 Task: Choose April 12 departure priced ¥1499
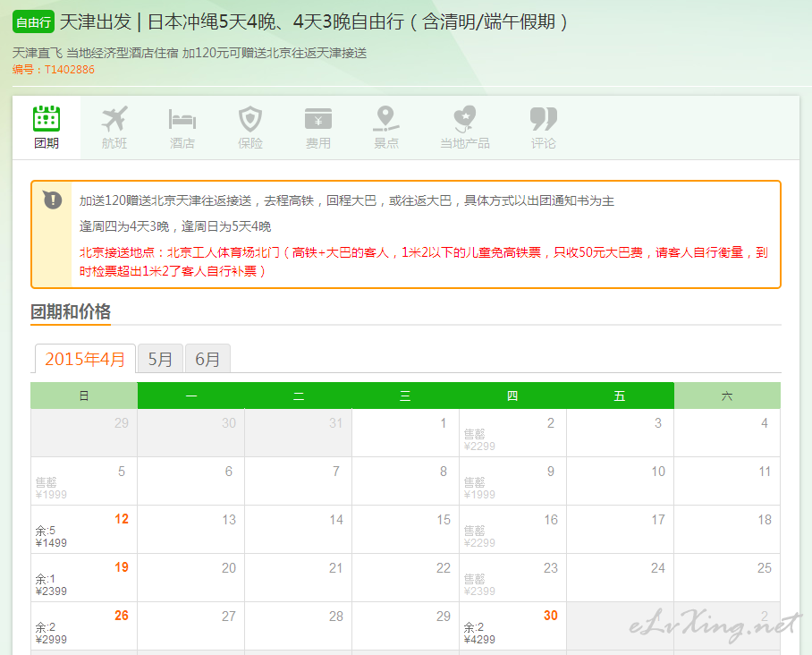(x=84, y=529)
